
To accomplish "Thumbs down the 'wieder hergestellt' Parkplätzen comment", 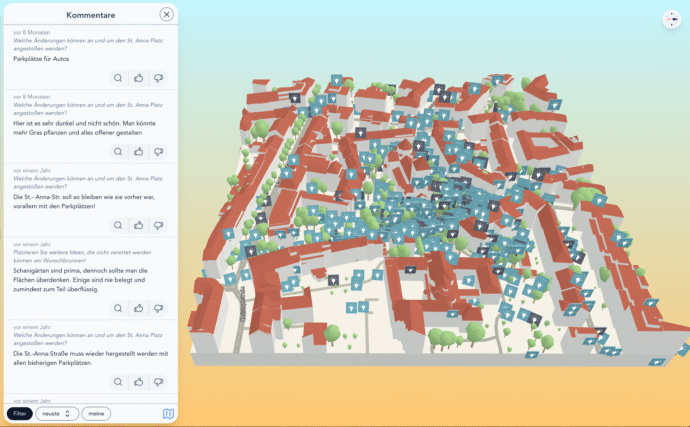I will click(x=158, y=382).
